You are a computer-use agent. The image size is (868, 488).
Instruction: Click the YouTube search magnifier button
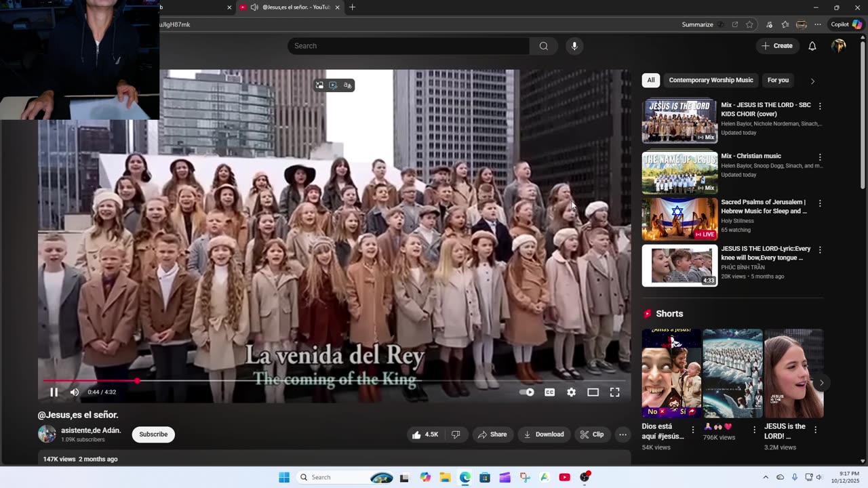click(x=544, y=46)
